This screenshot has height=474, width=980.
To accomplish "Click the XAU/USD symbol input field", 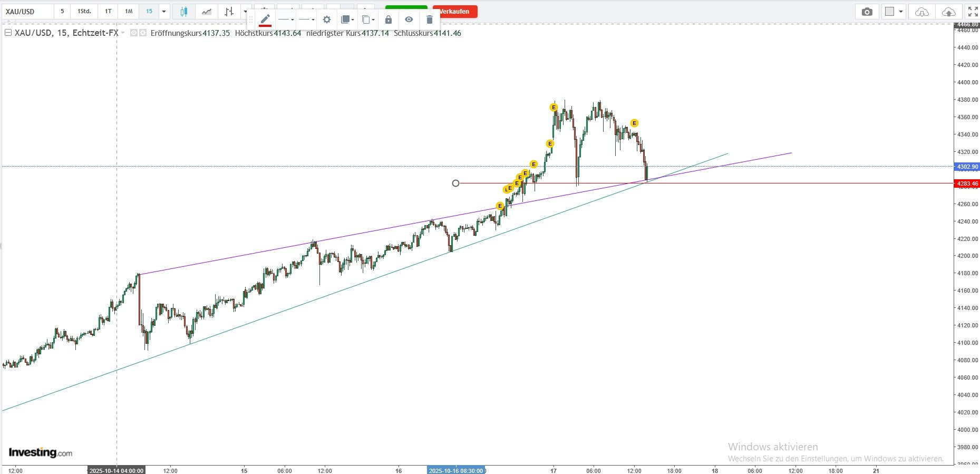I will point(27,12).
